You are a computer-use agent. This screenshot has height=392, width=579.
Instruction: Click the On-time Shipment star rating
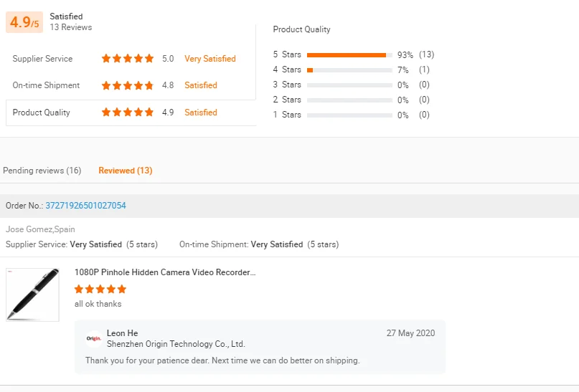[x=128, y=85]
